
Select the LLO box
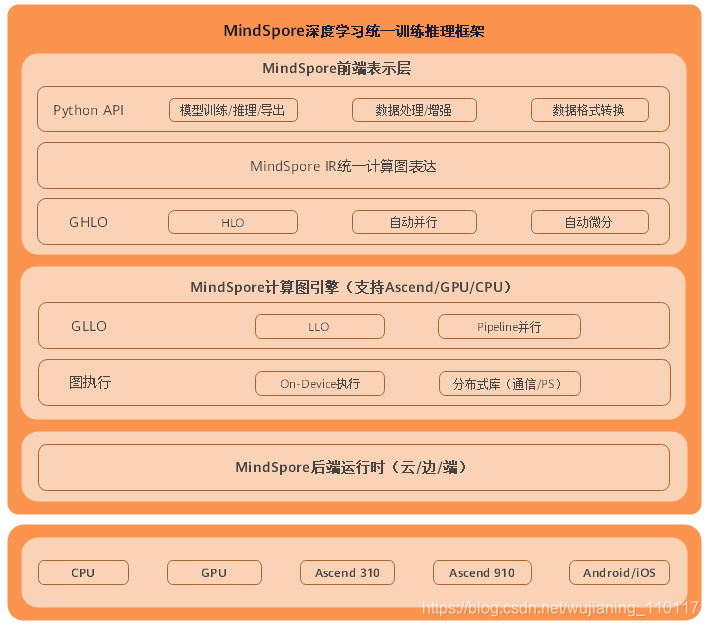pyautogui.click(x=320, y=326)
